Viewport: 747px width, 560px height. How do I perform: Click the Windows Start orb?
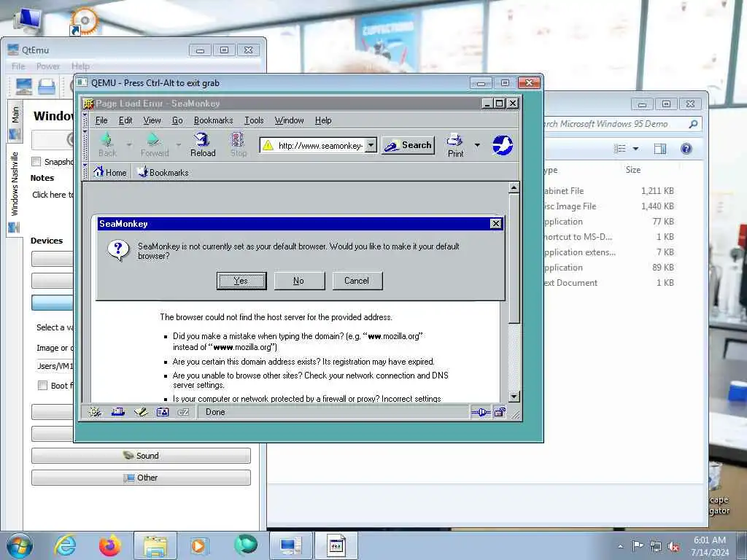point(20,545)
